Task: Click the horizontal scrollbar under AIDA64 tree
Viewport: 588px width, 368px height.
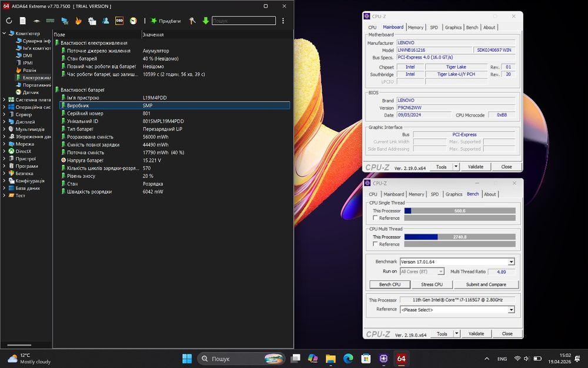Action: [19, 345]
